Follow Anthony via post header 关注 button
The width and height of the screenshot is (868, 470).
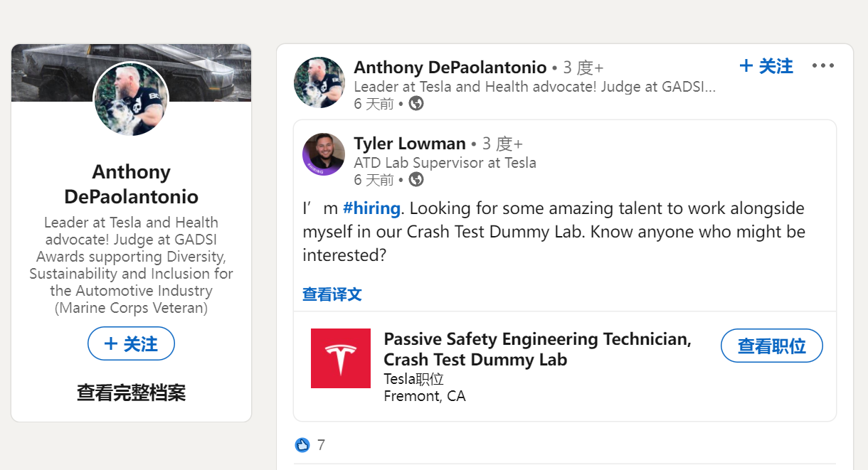tap(766, 66)
